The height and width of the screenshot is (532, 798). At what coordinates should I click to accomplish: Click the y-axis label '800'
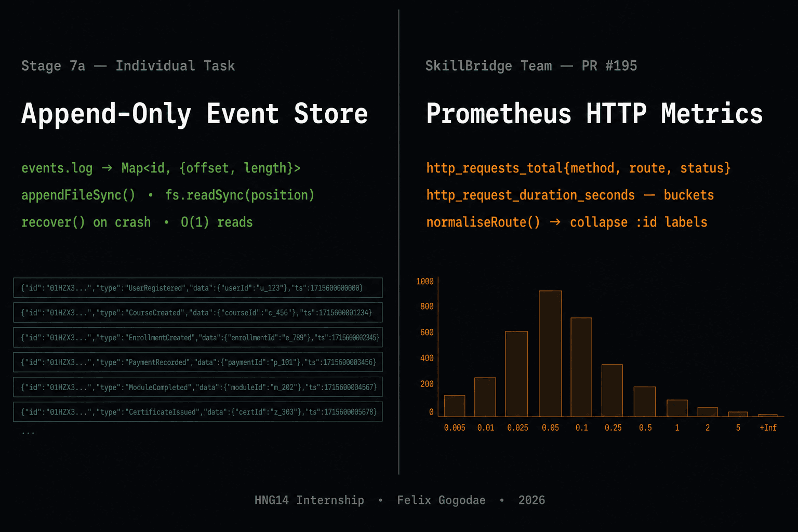[427, 307]
